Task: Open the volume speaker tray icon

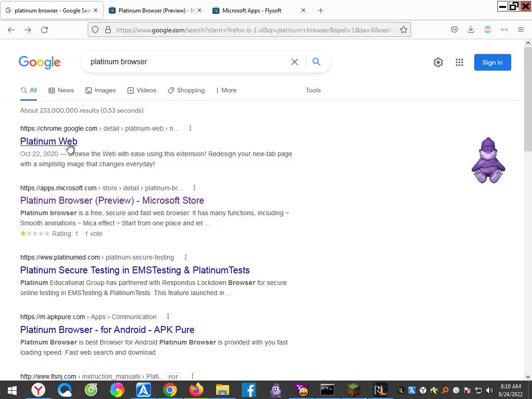Action: tap(489, 391)
